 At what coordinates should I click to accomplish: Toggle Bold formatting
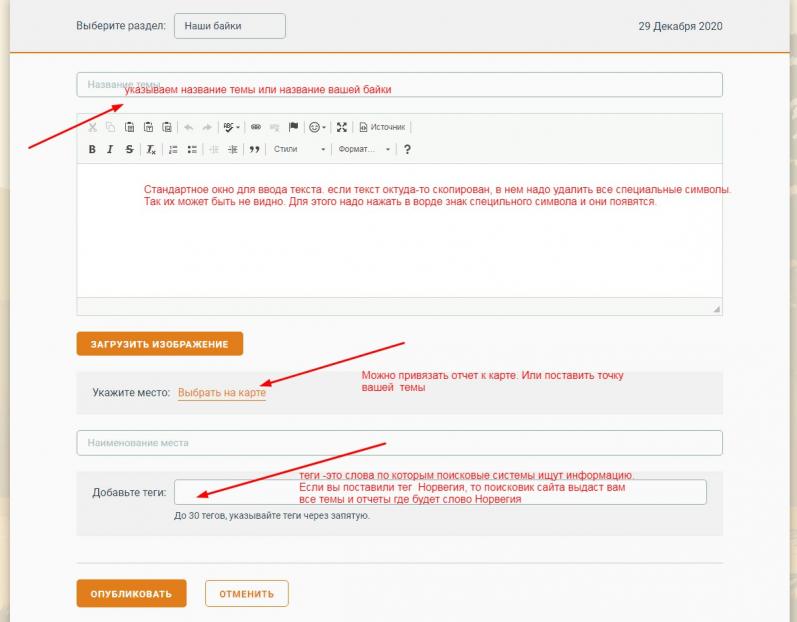pyautogui.click(x=92, y=149)
